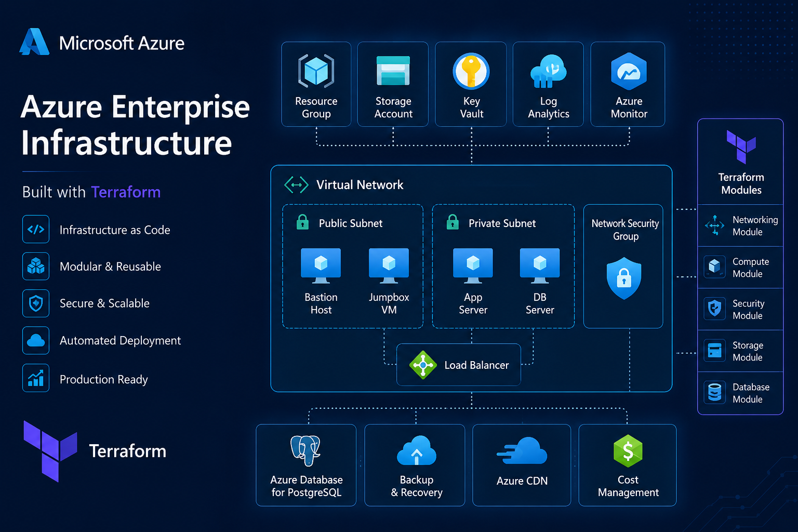Click the Database Module label

(x=751, y=393)
